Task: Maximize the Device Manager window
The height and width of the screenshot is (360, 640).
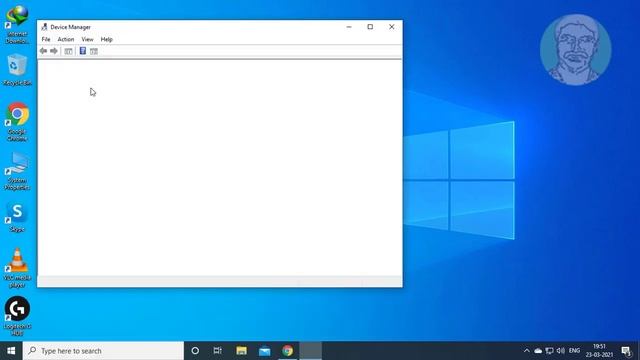Action: (370, 27)
